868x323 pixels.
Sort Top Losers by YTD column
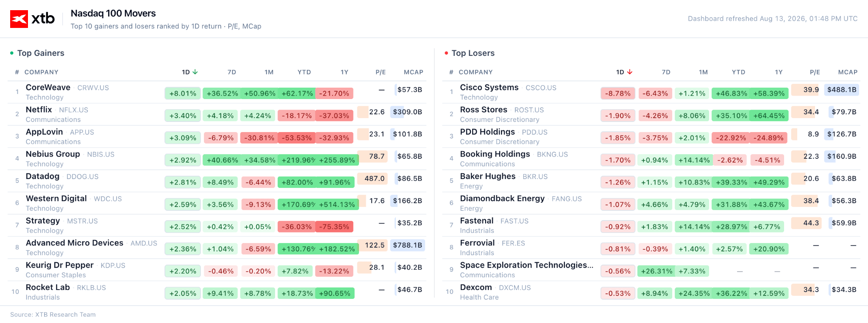coord(739,72)
